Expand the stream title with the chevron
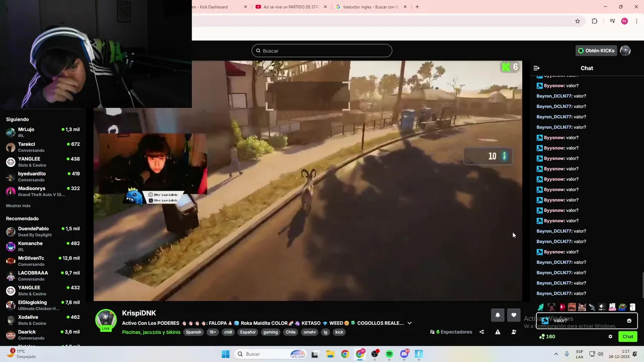 click(410, 323)
